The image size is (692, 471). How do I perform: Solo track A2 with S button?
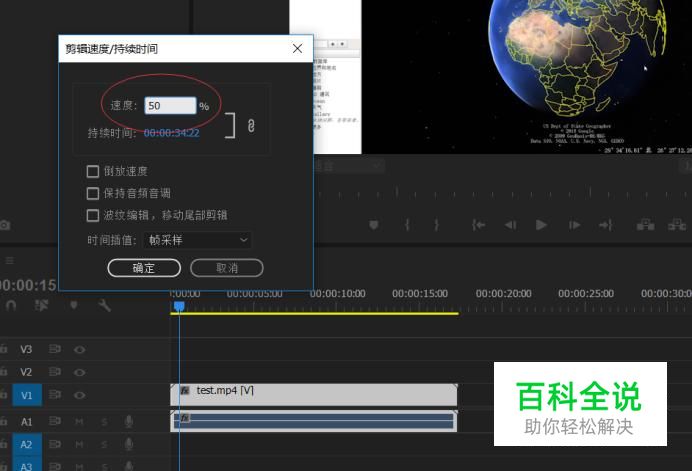[104, 445]
